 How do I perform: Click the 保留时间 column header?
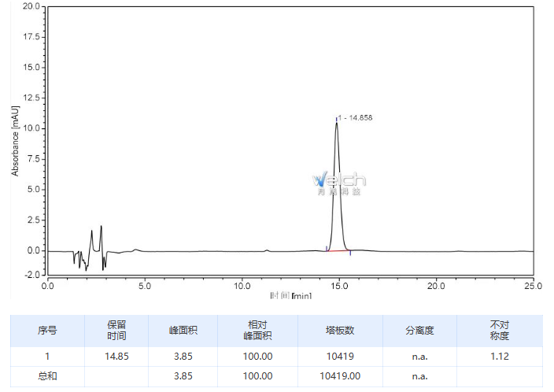pos(117,331)
